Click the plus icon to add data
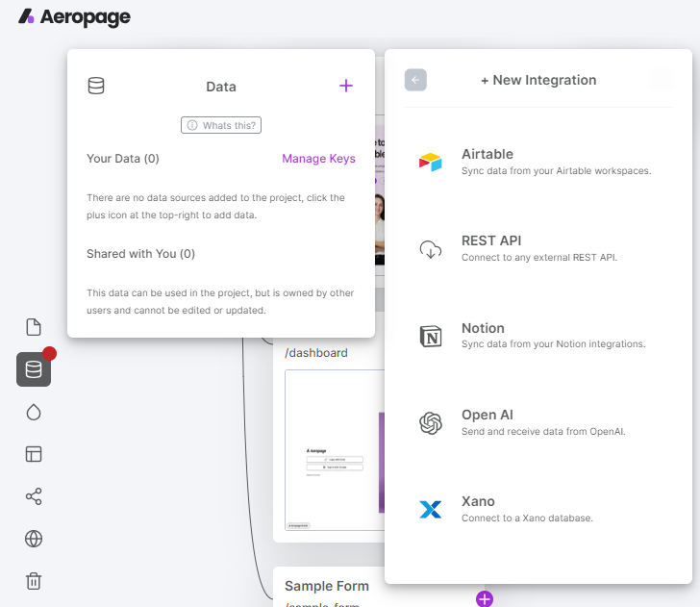Image resolution: width=700 pixels, height=607 pixels. [346, 86]
